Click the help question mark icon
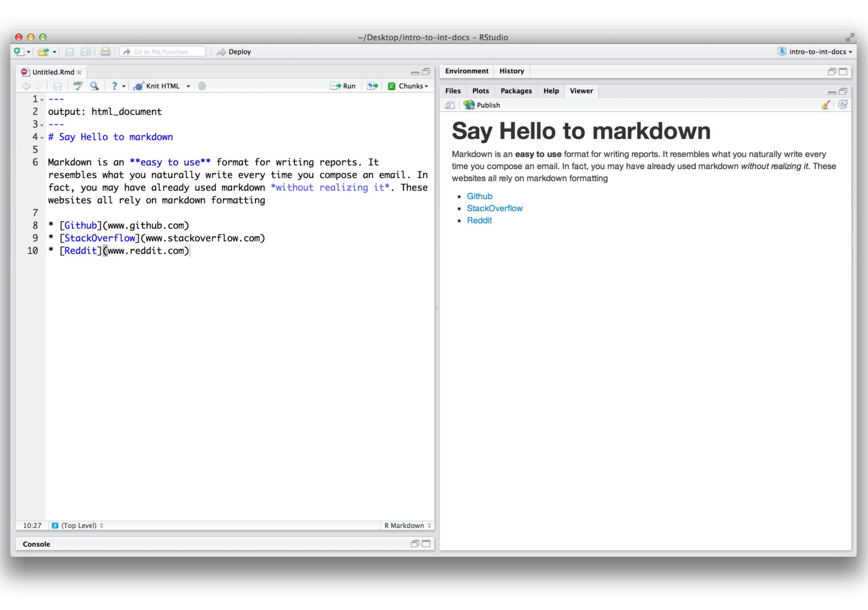 [x=114, y=86]
